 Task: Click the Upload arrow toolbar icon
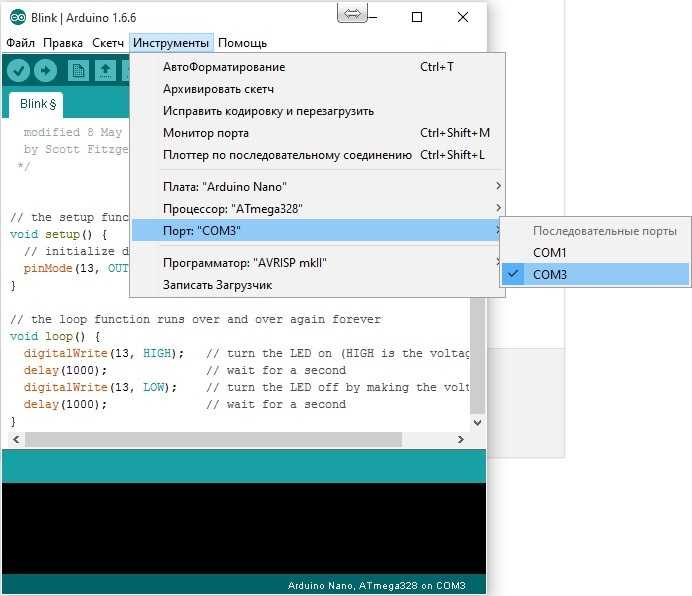click(x=45, y=71)
